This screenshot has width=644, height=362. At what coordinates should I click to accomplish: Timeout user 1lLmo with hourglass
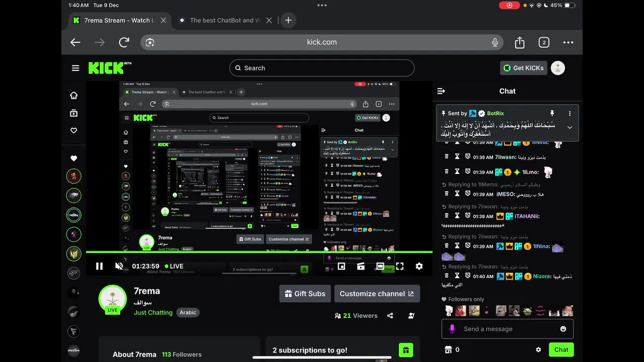click(457, 172)
